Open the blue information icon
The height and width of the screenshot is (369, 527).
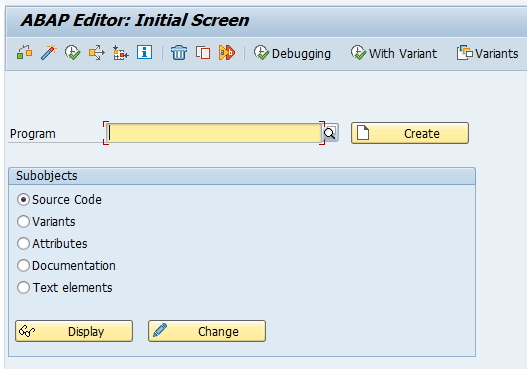pyautogui.click(x=144, y=52)
